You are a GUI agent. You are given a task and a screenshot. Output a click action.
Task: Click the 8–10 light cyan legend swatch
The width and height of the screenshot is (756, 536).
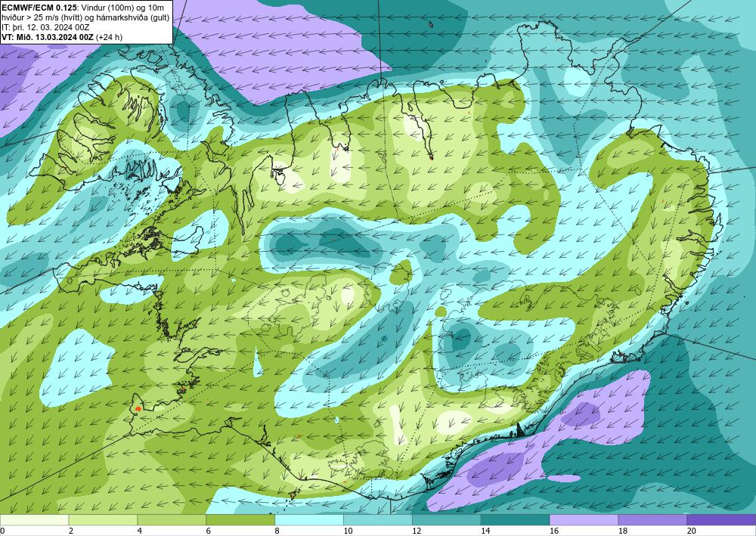pos(309,520)
